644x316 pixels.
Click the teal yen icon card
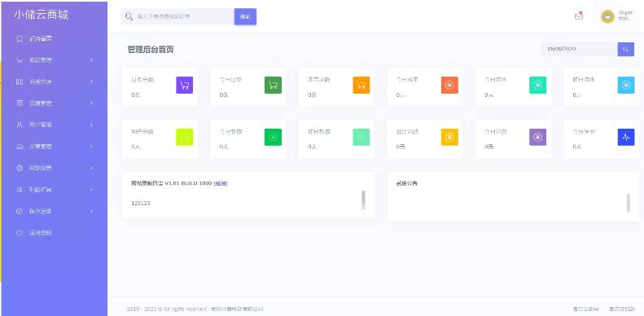click(537, 85)
